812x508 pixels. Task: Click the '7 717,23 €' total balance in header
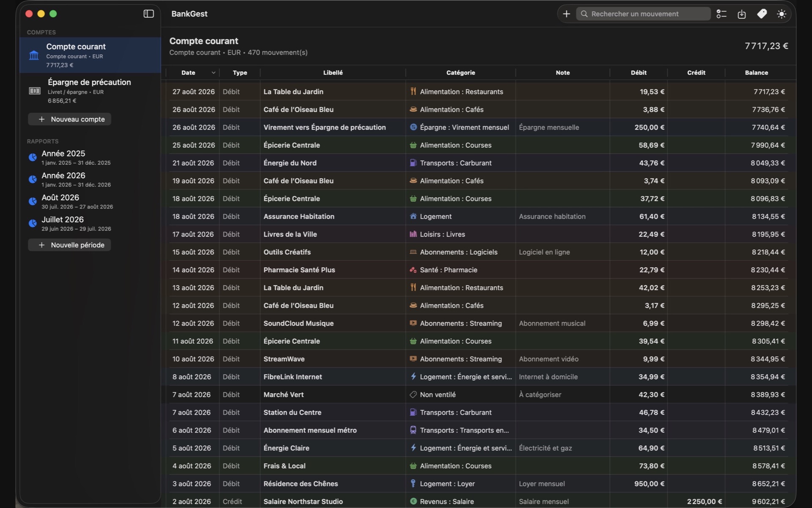[x=766, y=46]
